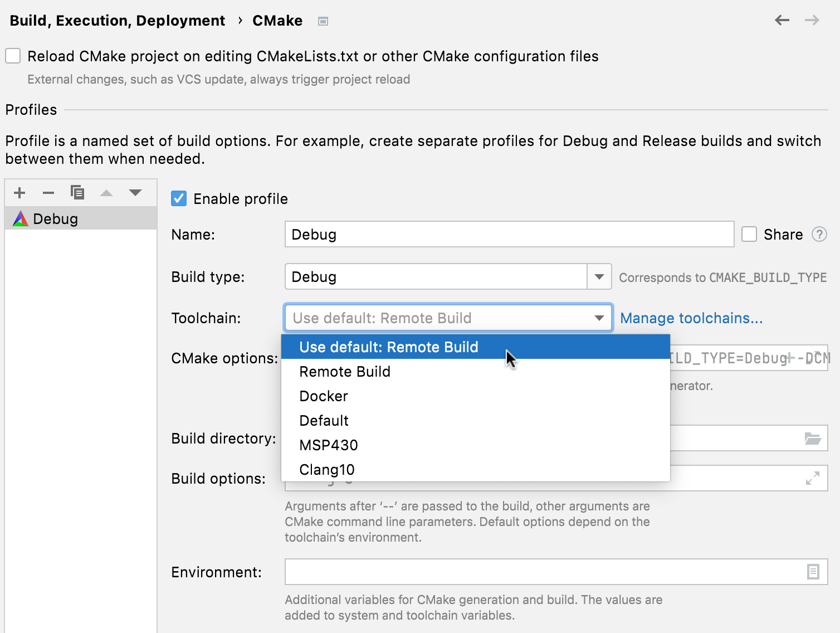Open the Environment variables editor

point(813,572)
